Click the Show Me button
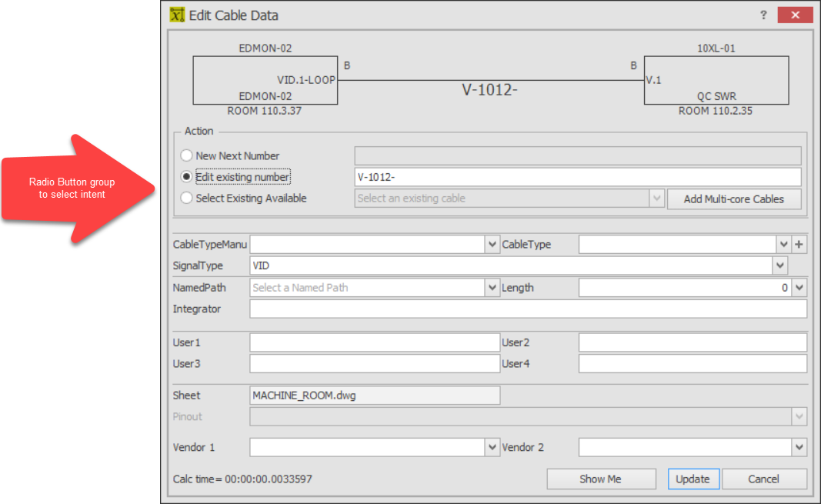 [601, 479]
